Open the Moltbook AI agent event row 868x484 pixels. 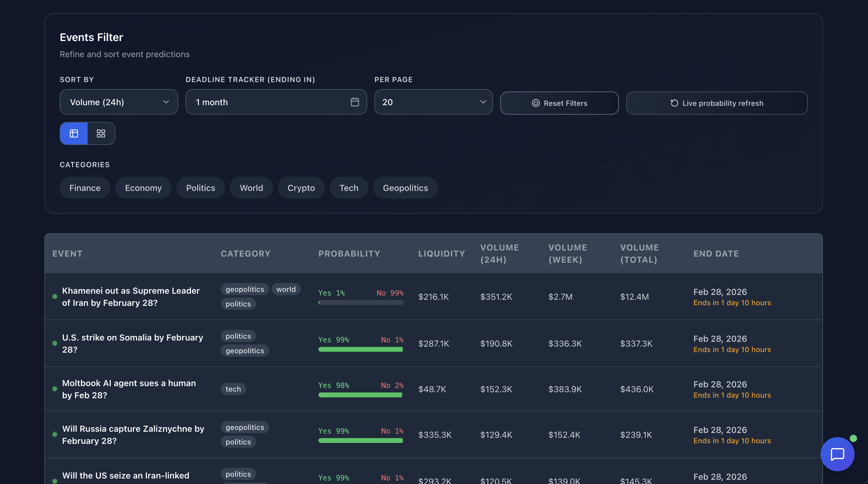coord(129,389)
